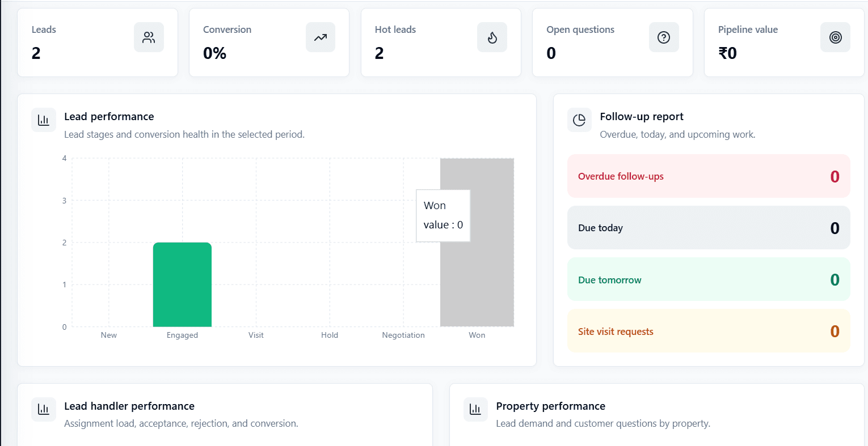868x446 pixels.
Task: Click the 'Lead performance' heading
Action: (109, 116)
